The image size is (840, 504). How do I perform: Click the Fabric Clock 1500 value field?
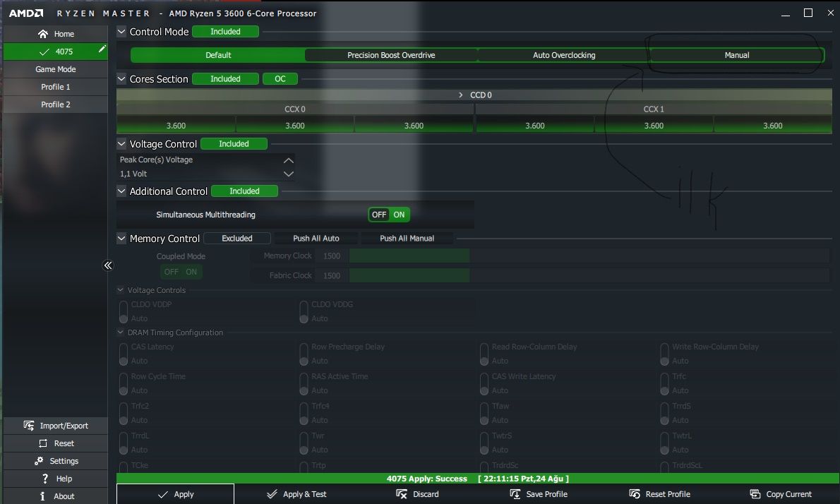pos(332,275)
